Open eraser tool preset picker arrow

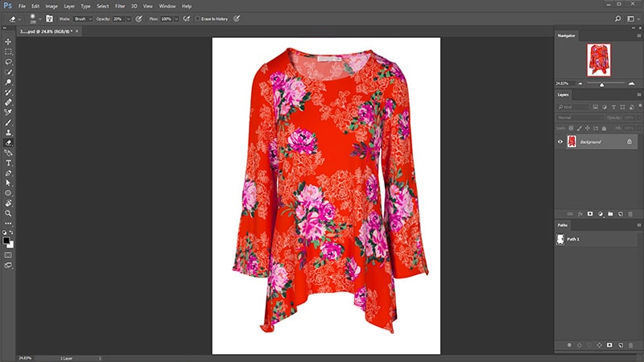19,19
